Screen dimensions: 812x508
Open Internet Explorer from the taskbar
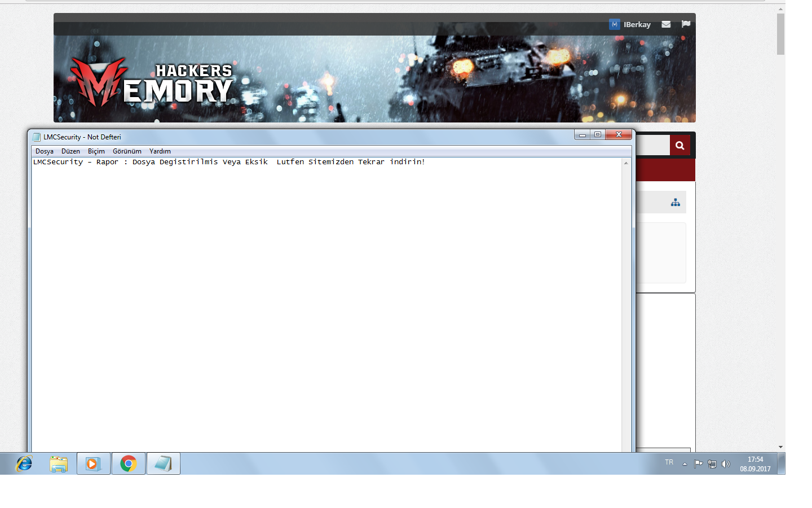point(24,463)
